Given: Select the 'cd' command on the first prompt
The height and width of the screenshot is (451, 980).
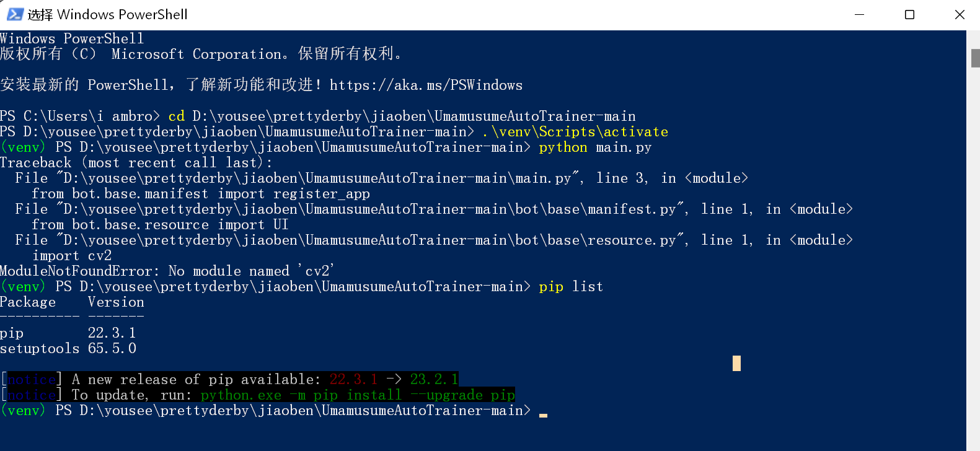Looking at the screenshot, I should (x=175, y=116).
